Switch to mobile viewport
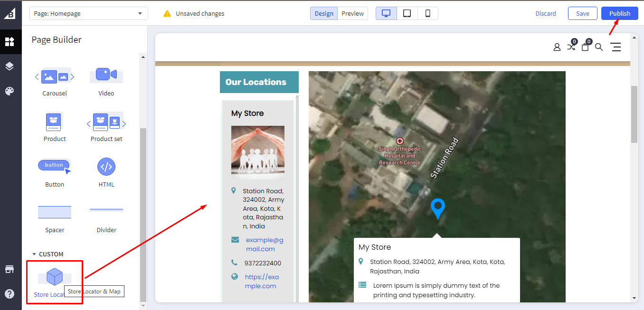The width and height of the screenshot is (644, 310). click(x=428, y=13)
